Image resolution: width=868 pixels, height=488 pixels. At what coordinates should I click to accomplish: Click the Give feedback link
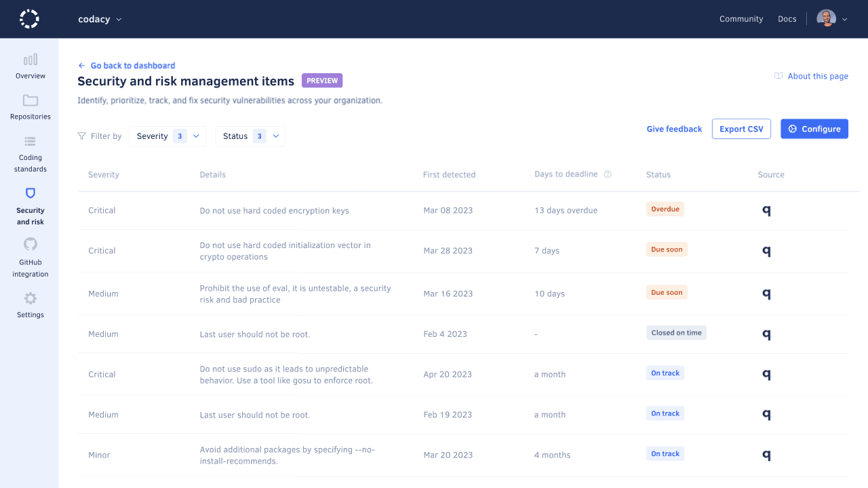tap(674, 129)
